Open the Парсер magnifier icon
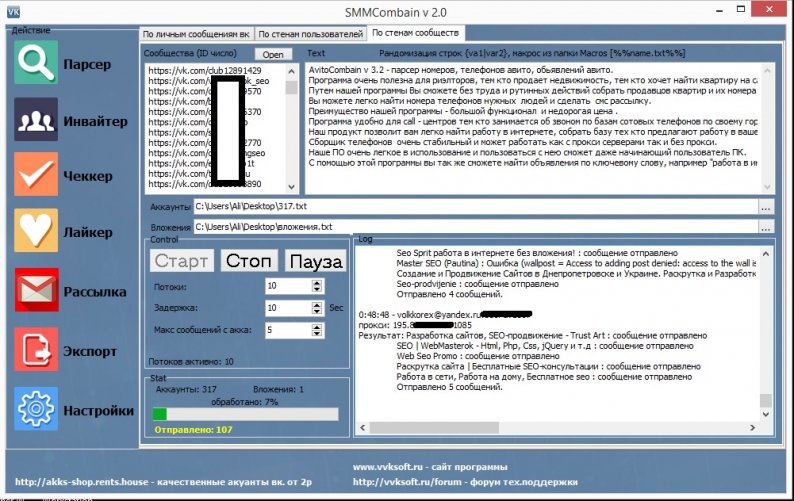Screen dimensions: 794x501 click(x=35, y=62)
